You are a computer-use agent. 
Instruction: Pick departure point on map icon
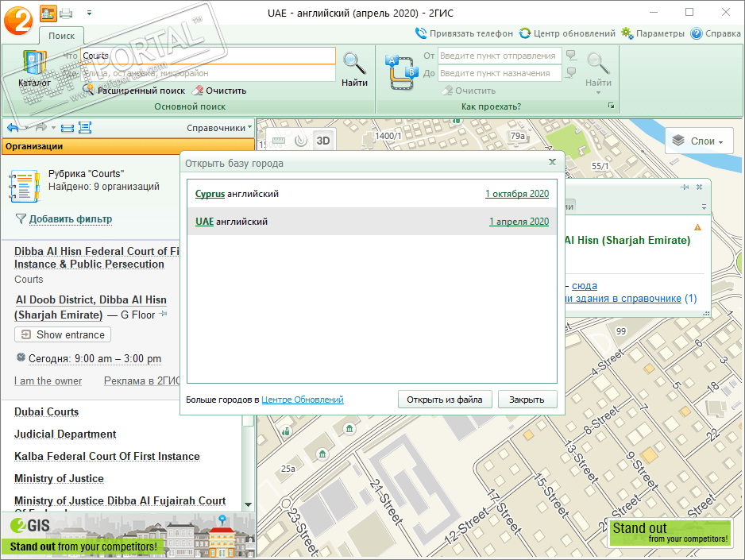pos(572,56)
